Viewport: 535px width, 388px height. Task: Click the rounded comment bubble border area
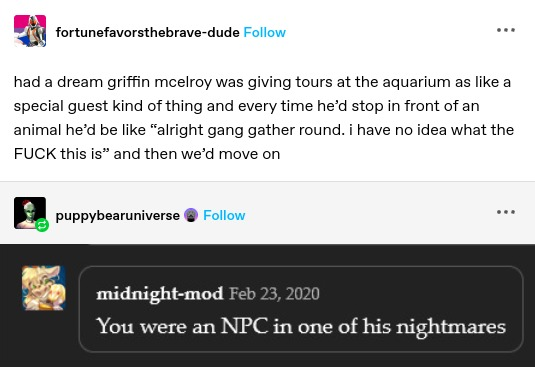point(301,309)
